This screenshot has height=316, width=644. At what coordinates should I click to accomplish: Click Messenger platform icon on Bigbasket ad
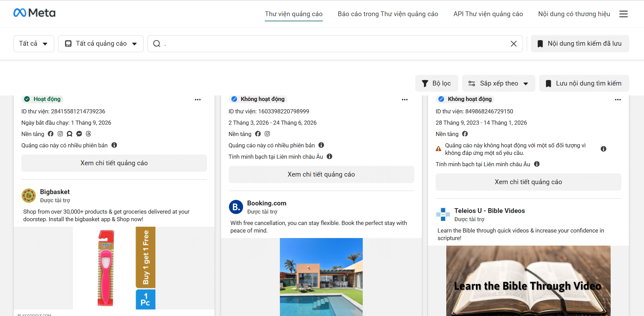pyautogui.click(x=79, y=134)
